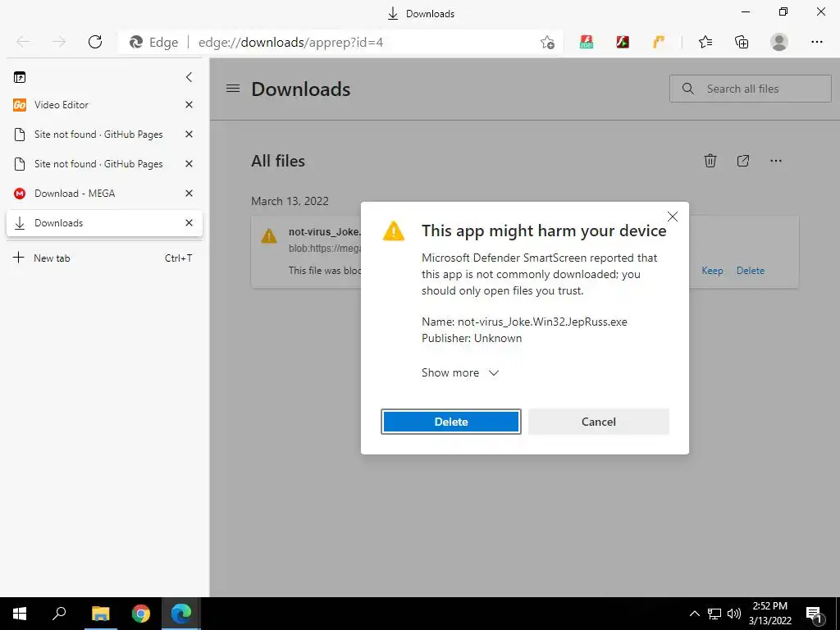
Task: Open Edge Settings and more menu
Action: (816, 42)
